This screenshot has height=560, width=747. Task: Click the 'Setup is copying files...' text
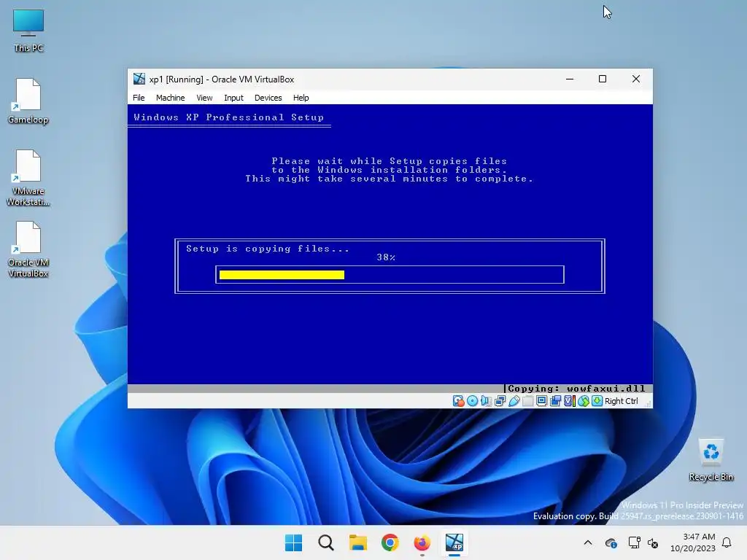[268, 249]
